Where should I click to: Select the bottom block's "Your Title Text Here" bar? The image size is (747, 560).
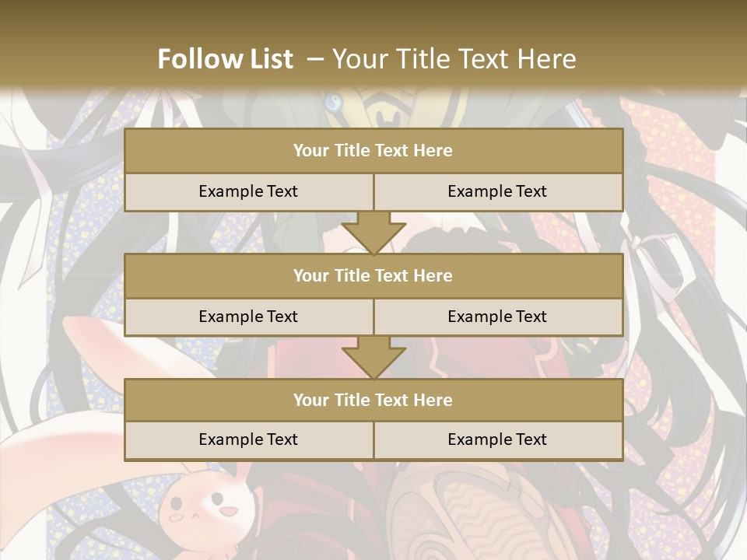coord(373,400)
